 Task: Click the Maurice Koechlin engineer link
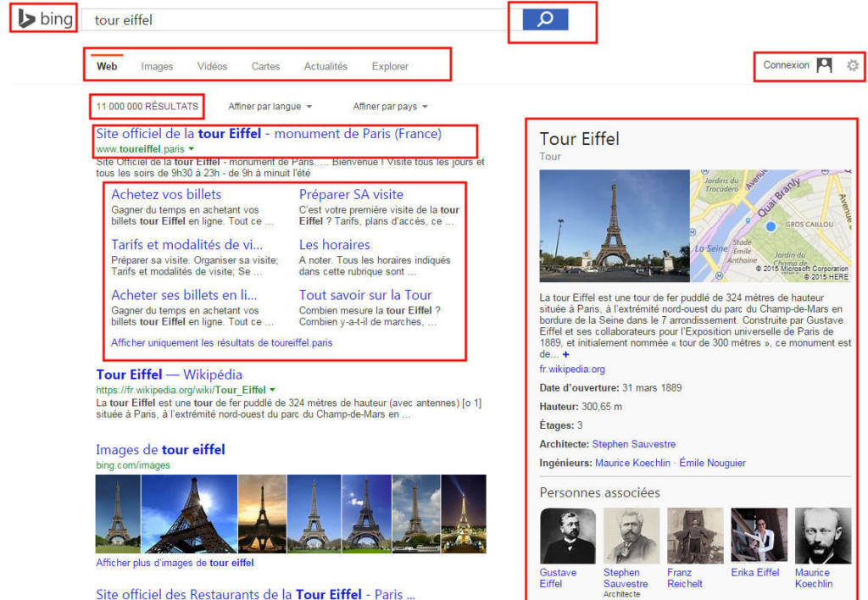point(632,463)
